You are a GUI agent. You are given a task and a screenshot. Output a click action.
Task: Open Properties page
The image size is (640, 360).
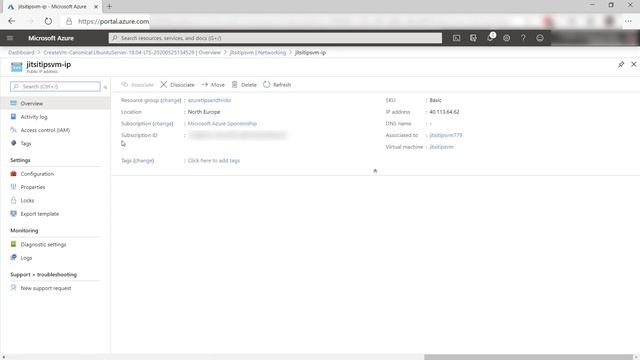[33, 187]
